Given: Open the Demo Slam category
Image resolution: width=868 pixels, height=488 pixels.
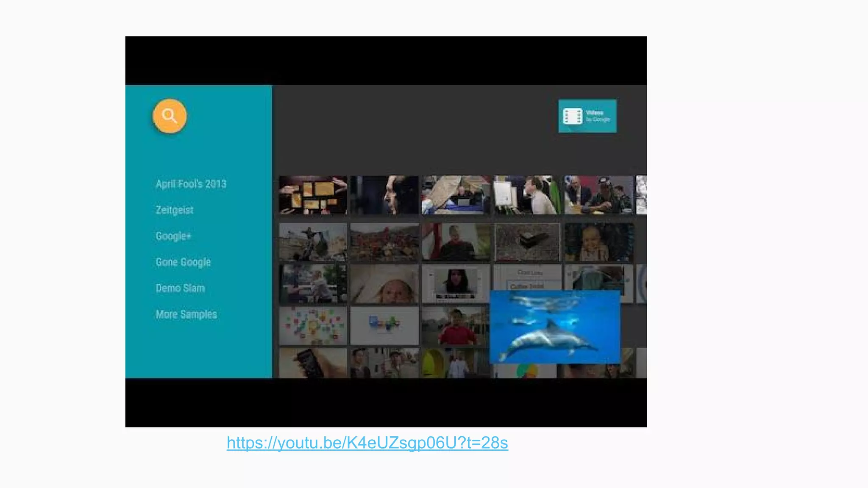Looking at the screenshot, I should [180, 288].
